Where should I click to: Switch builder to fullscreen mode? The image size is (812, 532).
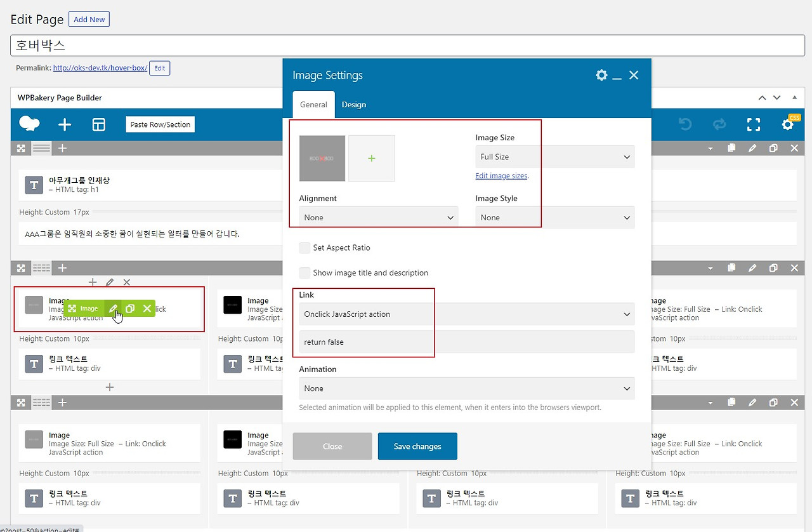coord(754,124)
